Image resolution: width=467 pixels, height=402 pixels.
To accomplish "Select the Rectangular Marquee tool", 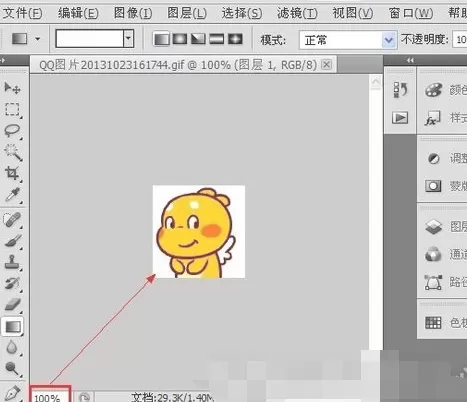I will pos(12,110).
